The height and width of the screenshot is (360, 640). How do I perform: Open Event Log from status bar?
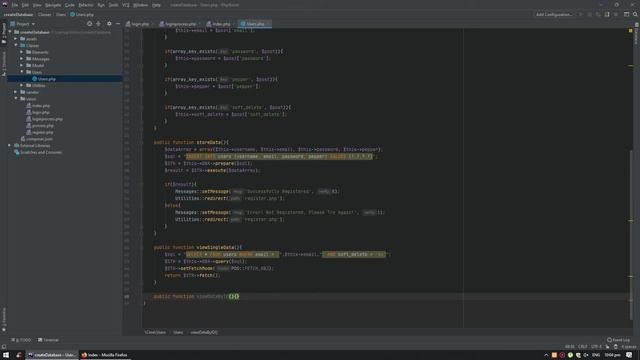tap(618, 340)
